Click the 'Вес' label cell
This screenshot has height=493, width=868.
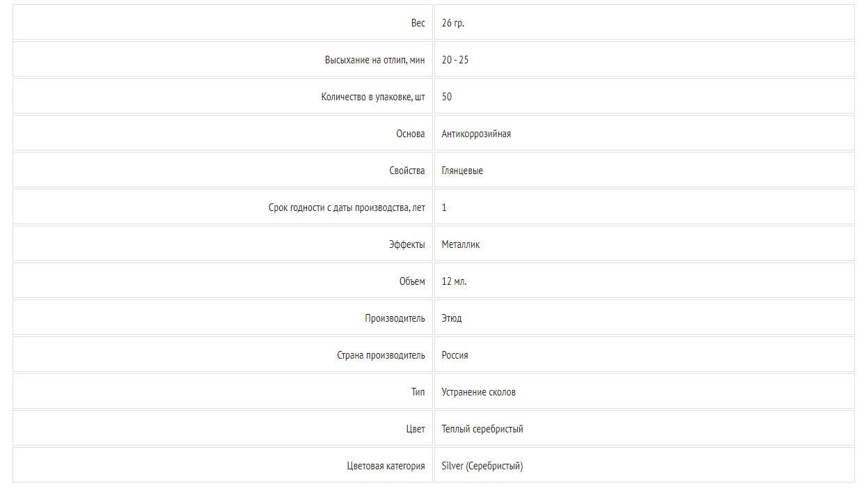click(x=223, y=23)
